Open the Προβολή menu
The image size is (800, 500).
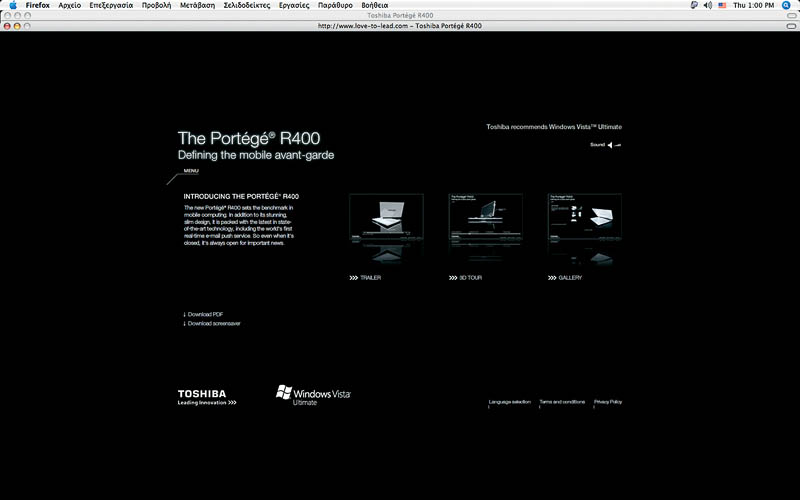156,5
